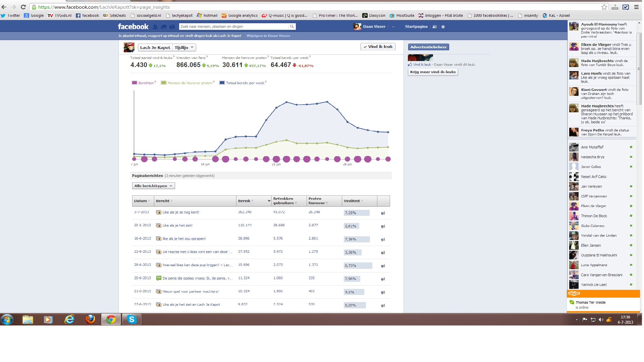Open 'Alle berichttypen' filter dropdown
This screenshot has height=362, width=644.
154,186
